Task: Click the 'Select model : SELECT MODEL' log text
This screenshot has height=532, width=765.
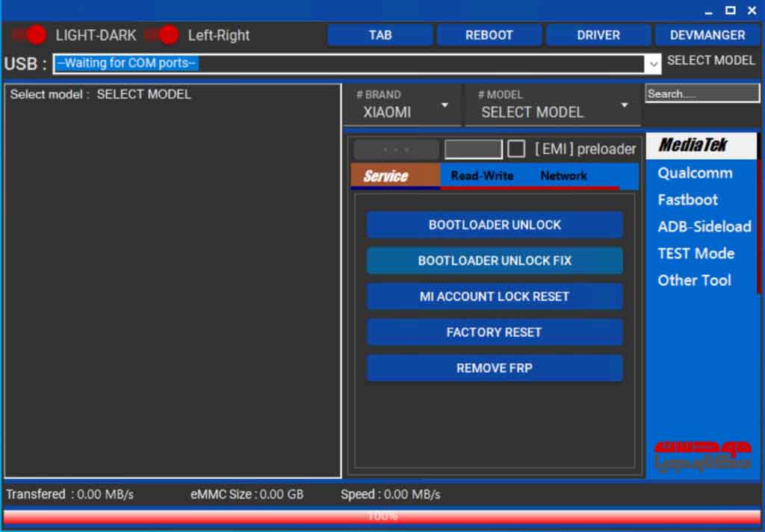Action: (101, 94)
